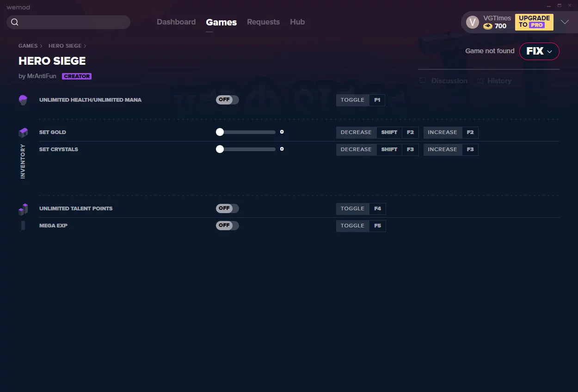This screenshot has height=392, width=578.
Task: Click the Toggle hotkey button for F4
Action: point(353,208)
